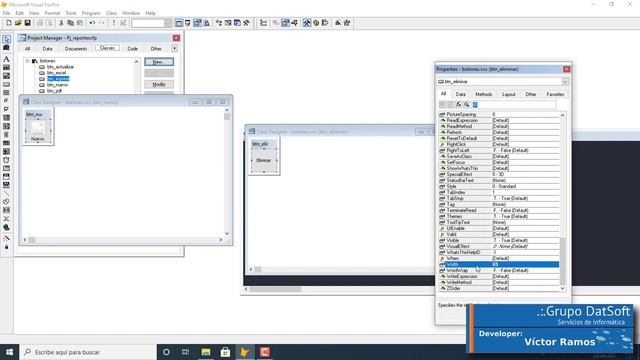The image size is (640, 360).
Task: Select the Edit Box control tool
Action: (7, 76)
